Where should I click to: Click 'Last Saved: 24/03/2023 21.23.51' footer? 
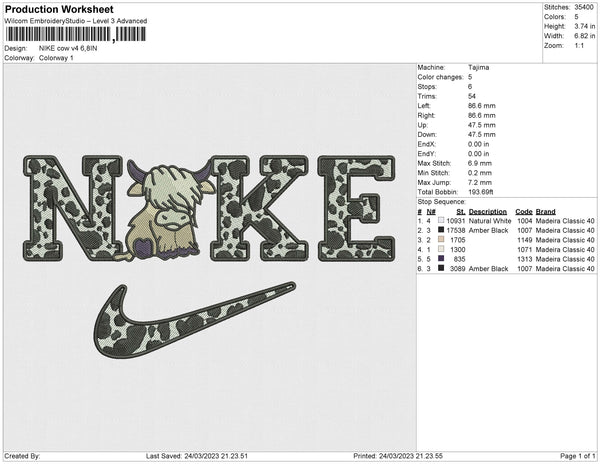pyautogui.click(x=197, y=456)
